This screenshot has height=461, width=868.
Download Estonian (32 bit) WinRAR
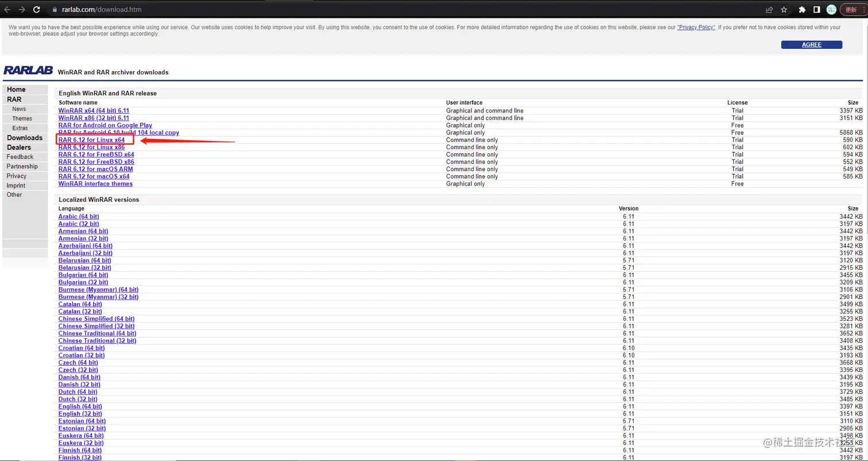point(82,428)
